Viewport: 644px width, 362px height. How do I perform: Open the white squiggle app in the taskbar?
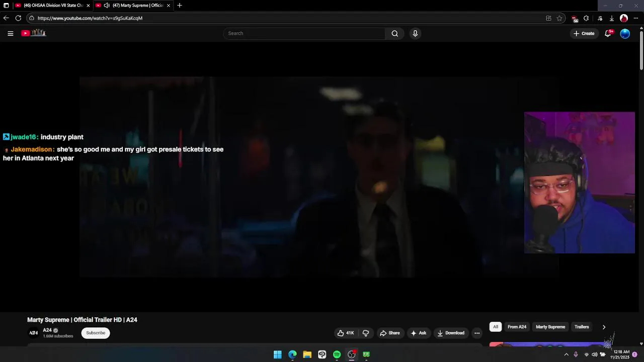pyautogui.click(x=322, y=354)
